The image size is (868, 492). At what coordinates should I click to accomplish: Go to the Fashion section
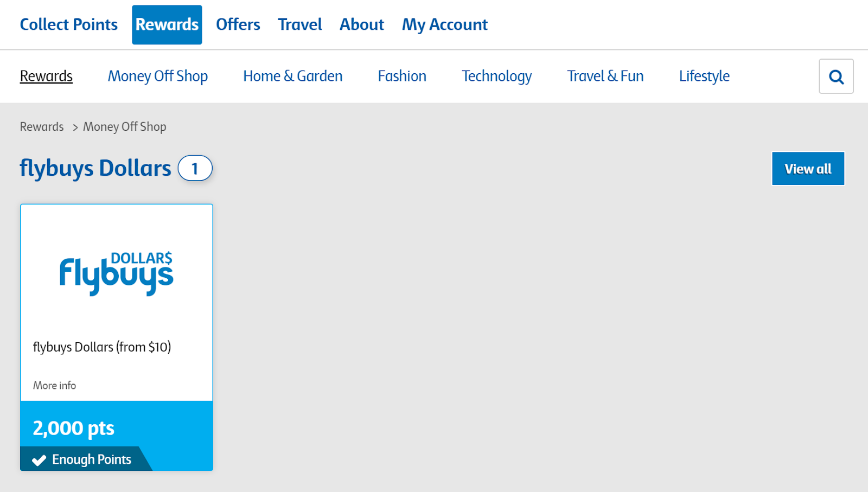click(401, 76)
